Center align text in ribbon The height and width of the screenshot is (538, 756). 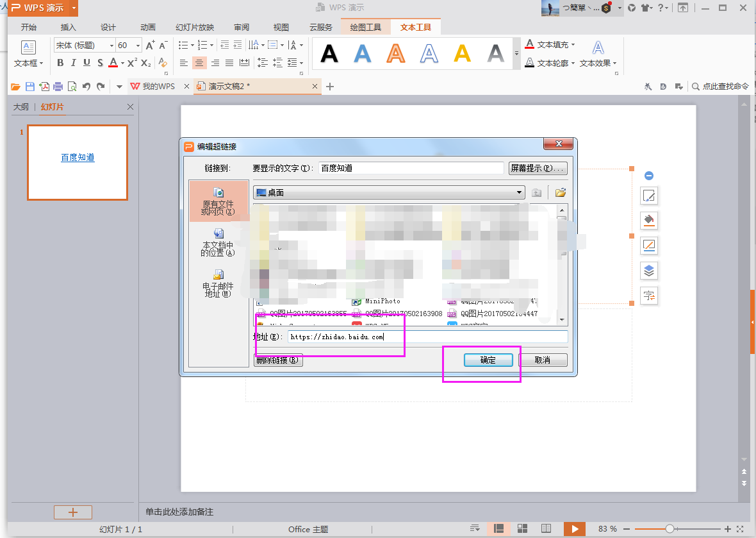[x=199, y=63]
